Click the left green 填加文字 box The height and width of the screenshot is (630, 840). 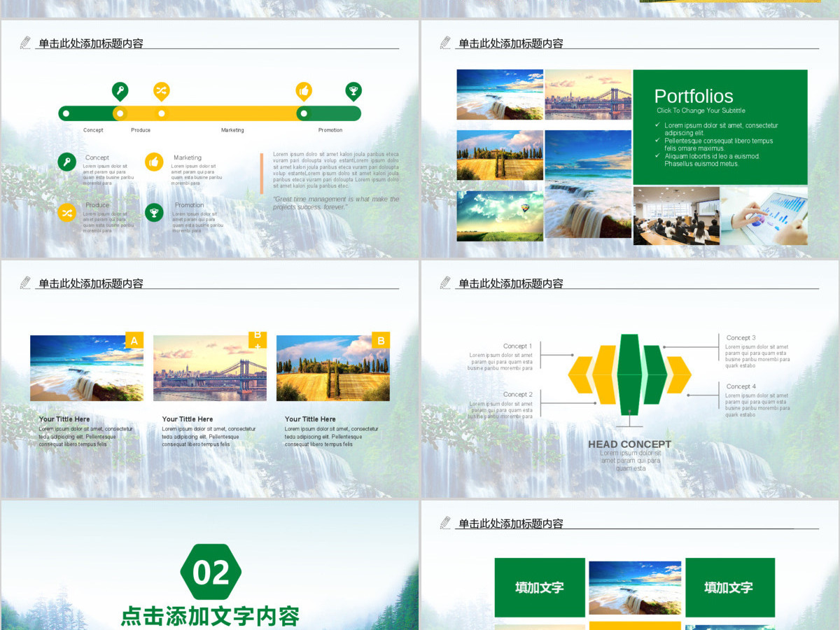pos(540,587)
